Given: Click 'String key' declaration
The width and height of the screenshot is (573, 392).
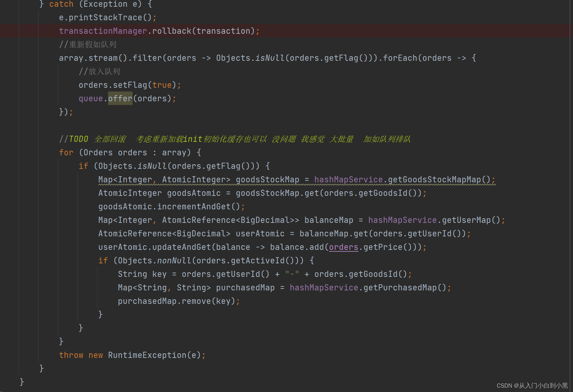Looking at the screenshot, I should pos(142,274).
